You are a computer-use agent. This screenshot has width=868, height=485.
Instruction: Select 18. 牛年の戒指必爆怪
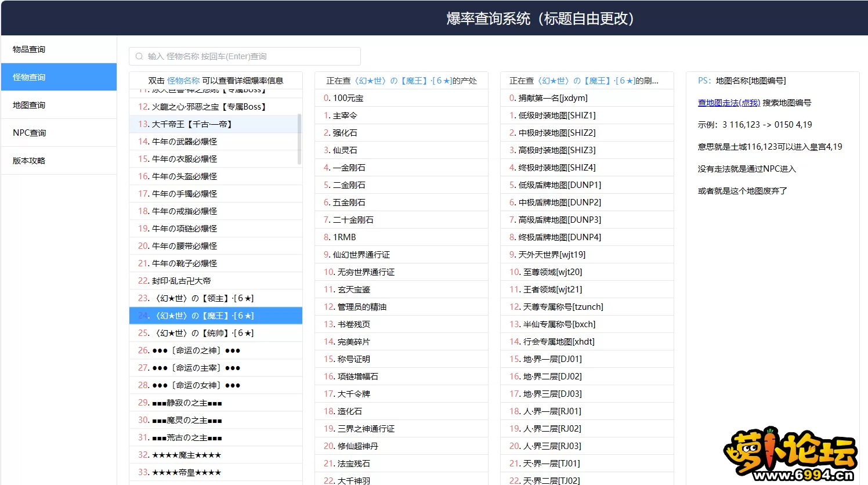(216, 211)
